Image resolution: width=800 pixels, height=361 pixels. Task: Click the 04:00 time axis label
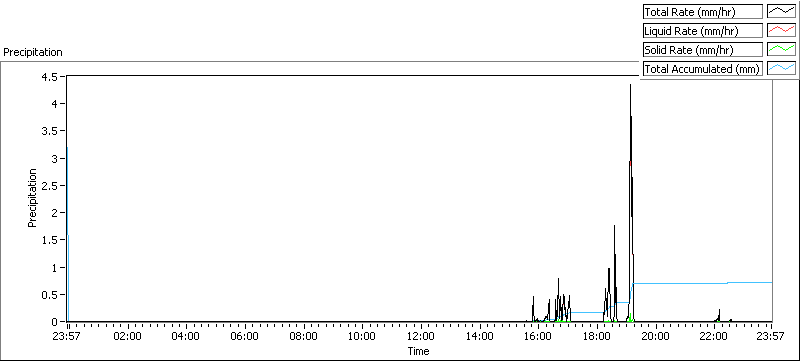[186, 337]
